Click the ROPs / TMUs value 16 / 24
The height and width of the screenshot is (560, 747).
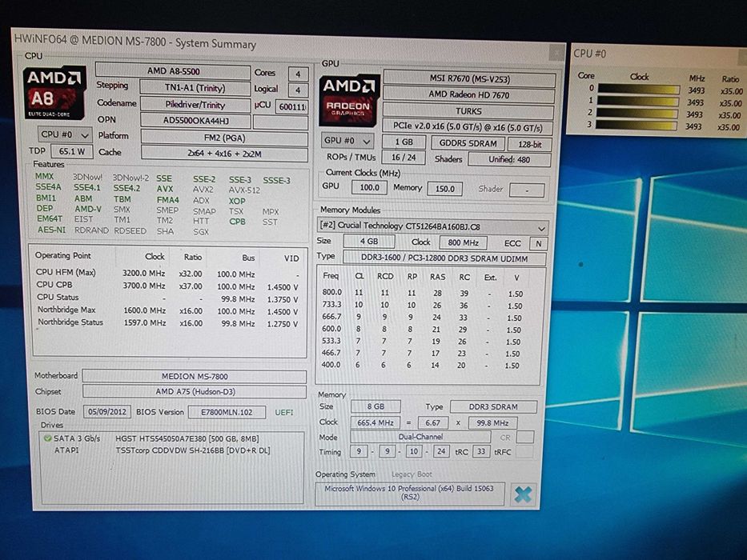(x=404, y=157)
